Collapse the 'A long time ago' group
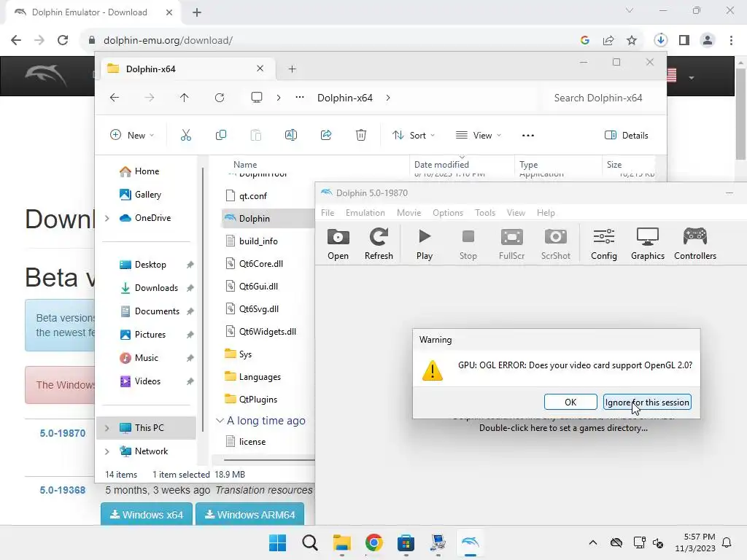The height and width of the screenshot is (560, 747). [x=220, y=421]
